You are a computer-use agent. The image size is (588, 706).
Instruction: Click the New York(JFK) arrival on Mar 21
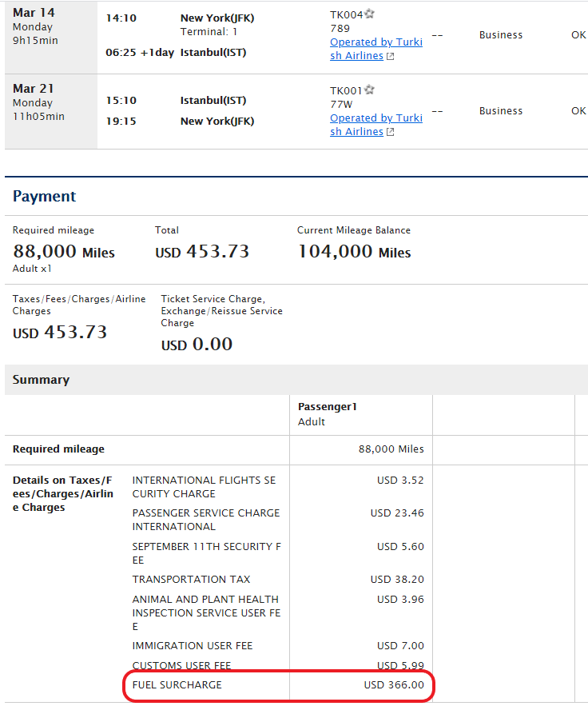[x=217, y=121]
